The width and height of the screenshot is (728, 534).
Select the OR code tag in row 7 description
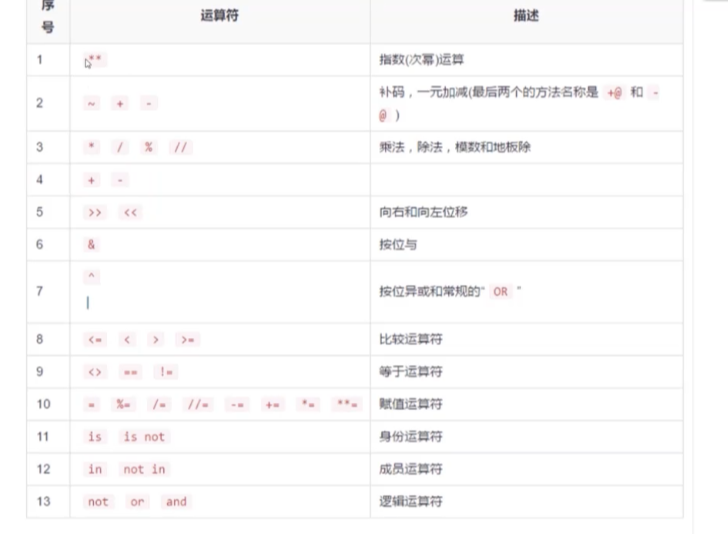click(x=500, y=292)
